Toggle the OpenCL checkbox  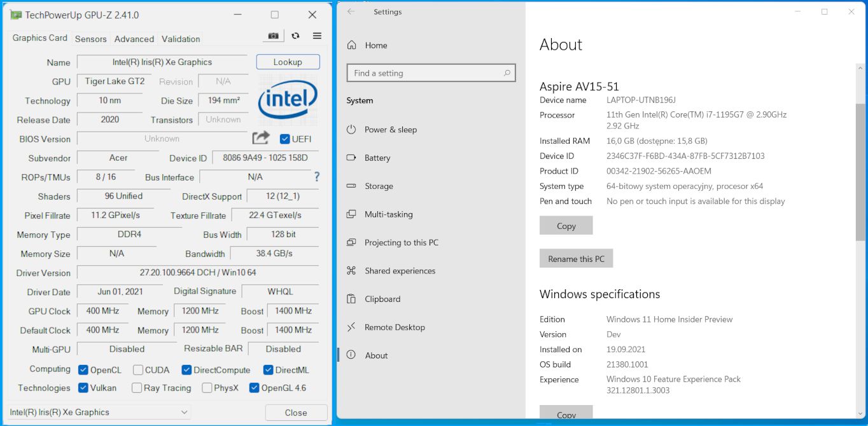(83, 369)
